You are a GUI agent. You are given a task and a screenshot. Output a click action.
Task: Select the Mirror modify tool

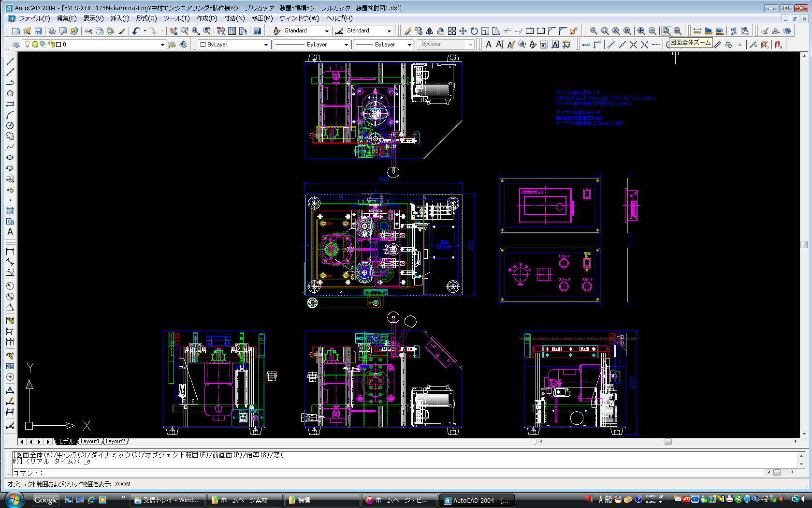pos(429,31)
